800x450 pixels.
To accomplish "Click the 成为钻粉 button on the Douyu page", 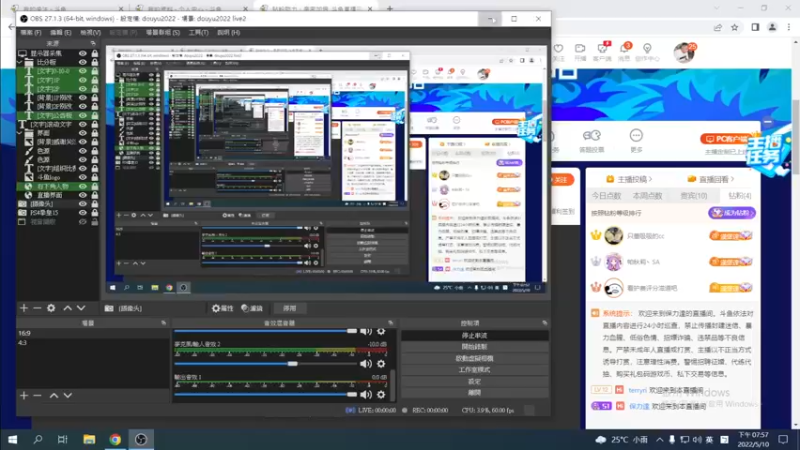I will coord(732,213).
